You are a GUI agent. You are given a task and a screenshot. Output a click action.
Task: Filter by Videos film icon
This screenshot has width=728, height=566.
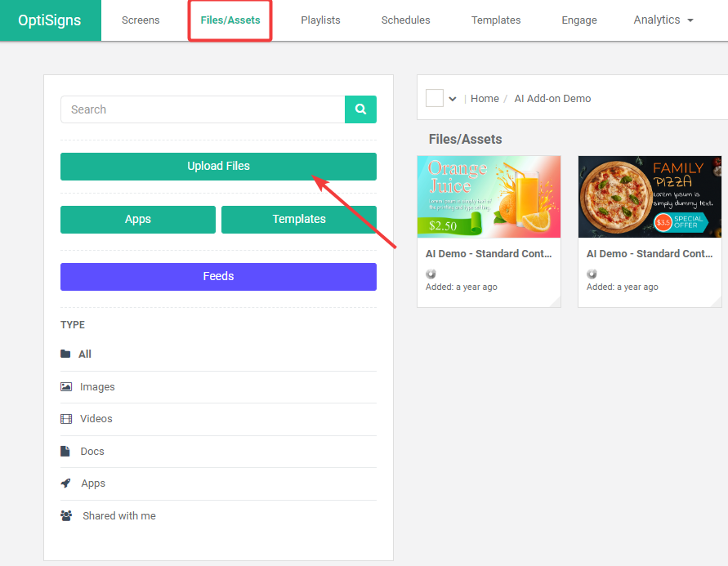tap(66, 419)
